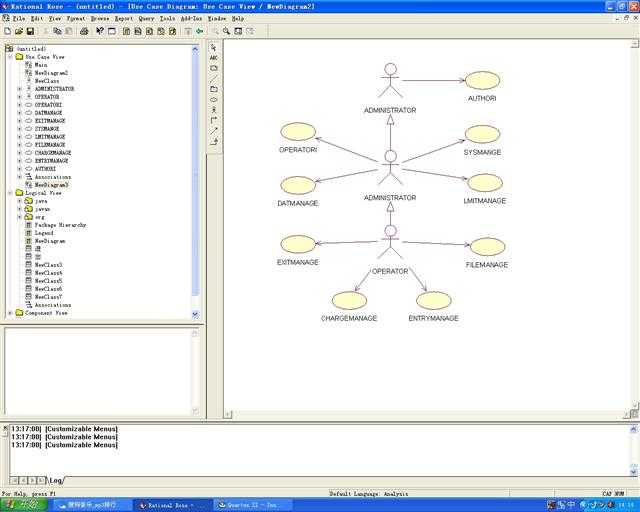
Task: Click the Fit In Window toolbar icon
Action: pos(238,31)
